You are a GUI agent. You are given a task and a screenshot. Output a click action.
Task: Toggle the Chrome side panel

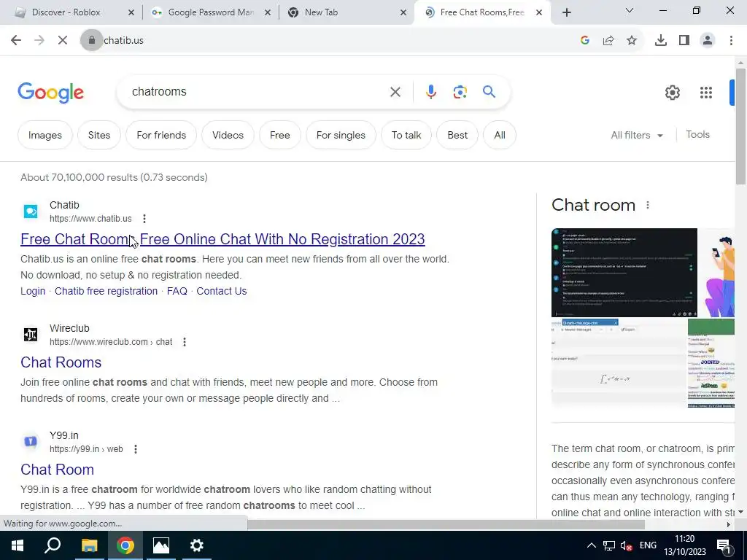click(x=684, y=41)
